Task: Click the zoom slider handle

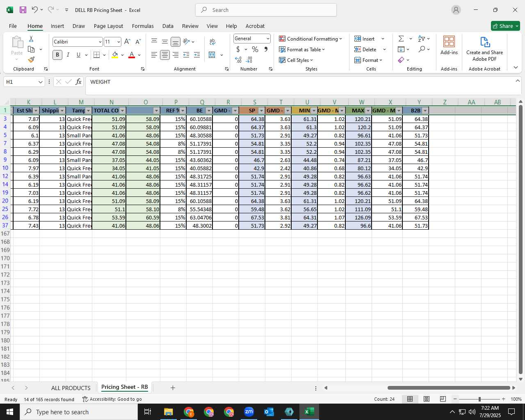Action: coord(479,399)
